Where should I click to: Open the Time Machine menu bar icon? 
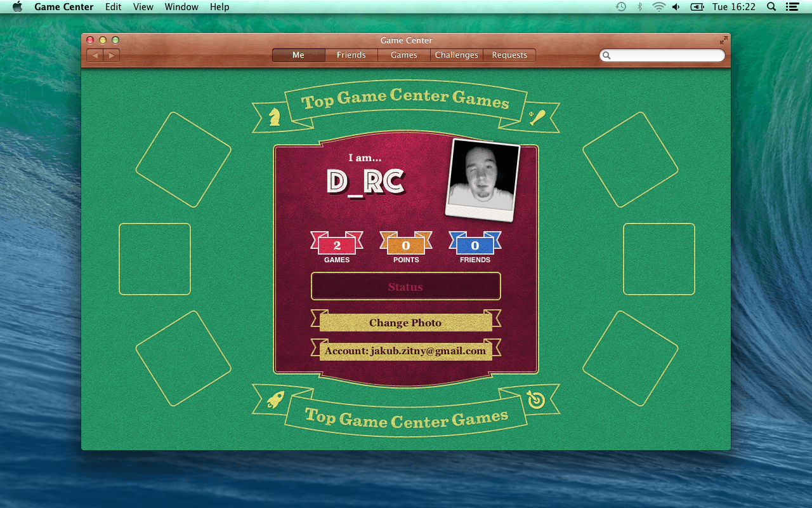pos(621,7)
